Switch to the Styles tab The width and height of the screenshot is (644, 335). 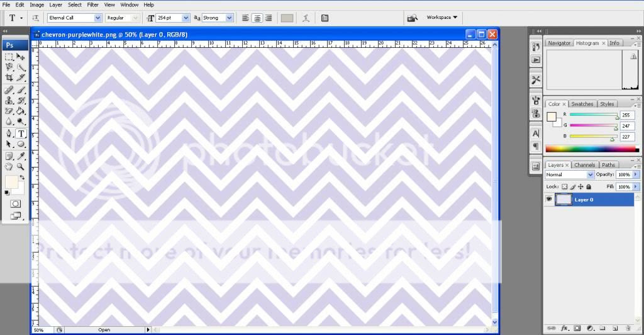pyautogui.click(x=607, y=104)
